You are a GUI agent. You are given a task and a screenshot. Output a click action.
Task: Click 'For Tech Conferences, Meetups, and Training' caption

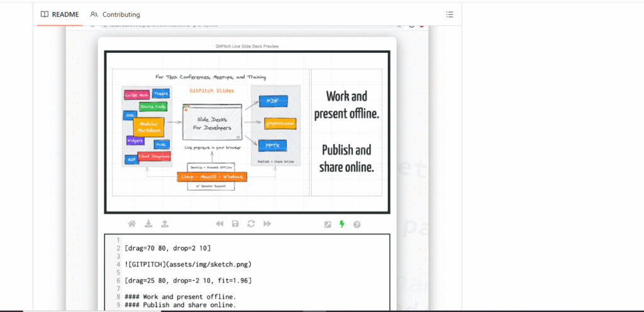click(x=211, y=77)
